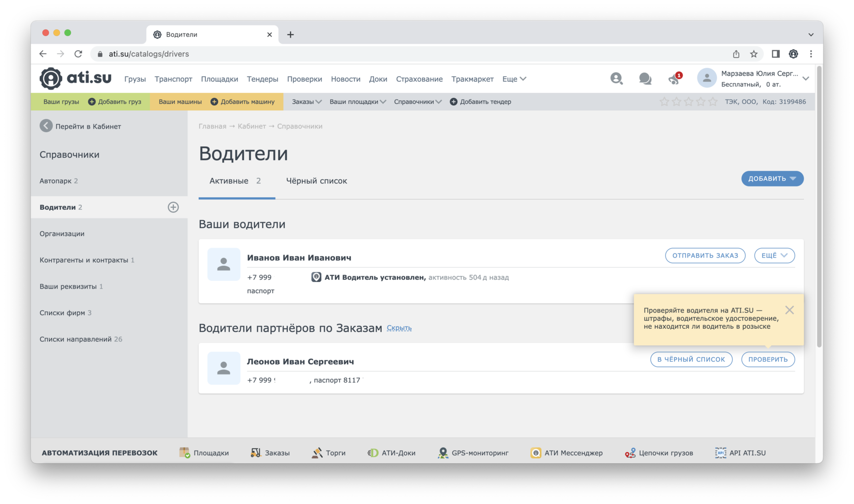Click the ati.su logo

(75, 78)
